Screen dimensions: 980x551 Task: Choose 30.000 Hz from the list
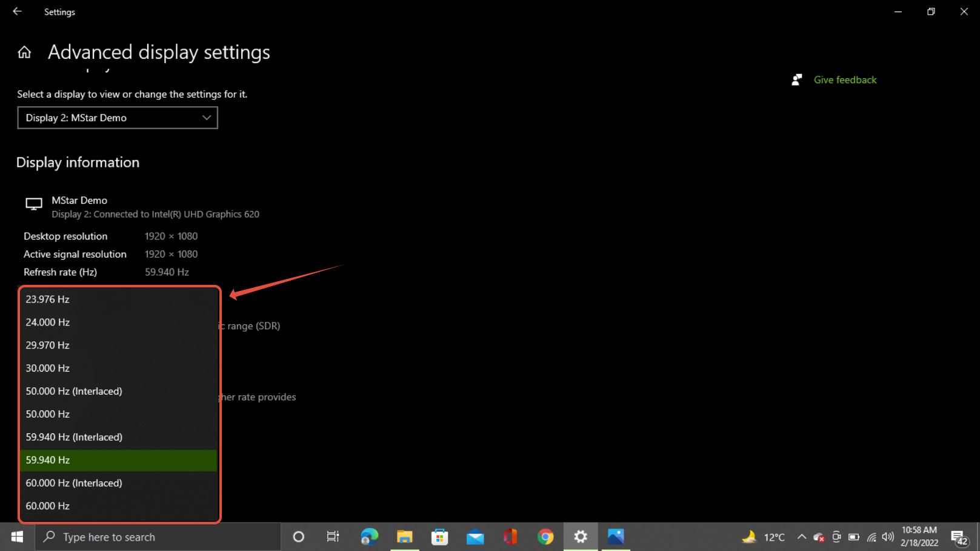(119, 369)
